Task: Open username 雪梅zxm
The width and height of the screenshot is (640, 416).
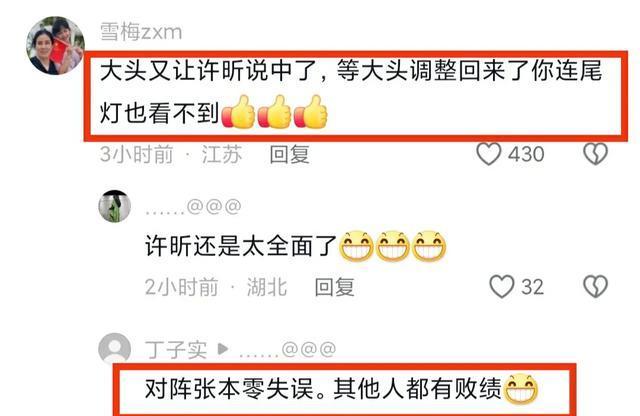Action: coord(141,32)
